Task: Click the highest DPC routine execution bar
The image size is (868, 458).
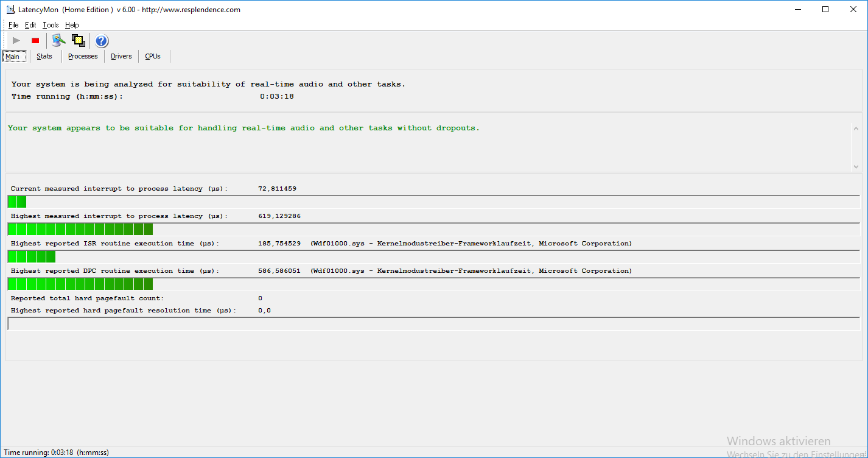Action: (433, 284)
